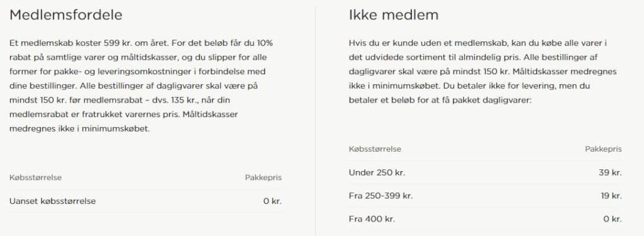Select the Fra 250-399 kr. row
This screenshot has height=236, width=644.
coord(485,196)
